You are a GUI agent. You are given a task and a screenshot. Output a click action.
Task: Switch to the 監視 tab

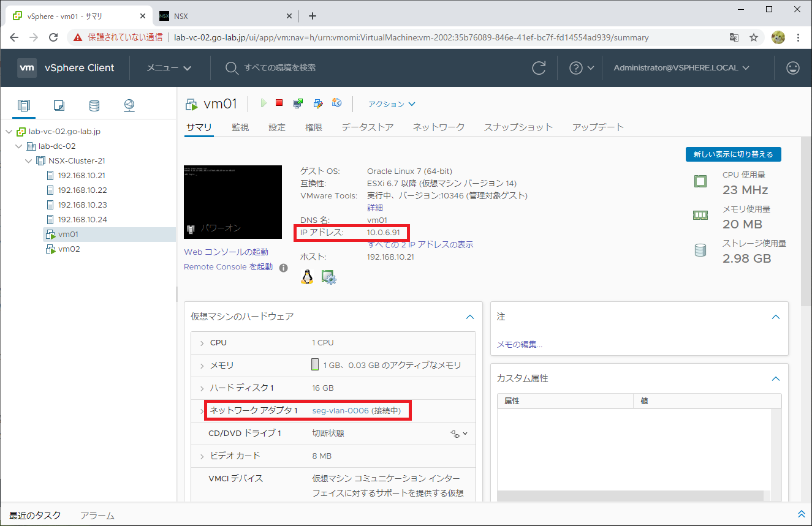pyautogui.click(x=240, y=127)
